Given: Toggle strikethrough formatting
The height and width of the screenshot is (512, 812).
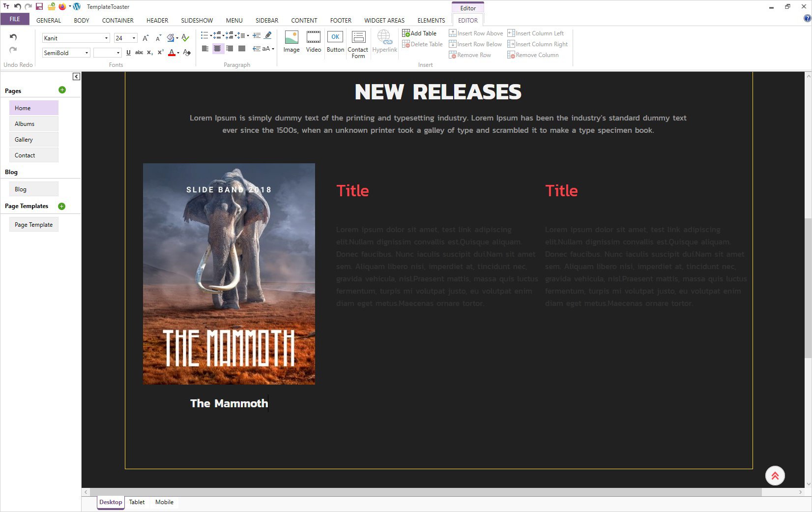Looking at the screenshot, I should click(x=139, y=53).
